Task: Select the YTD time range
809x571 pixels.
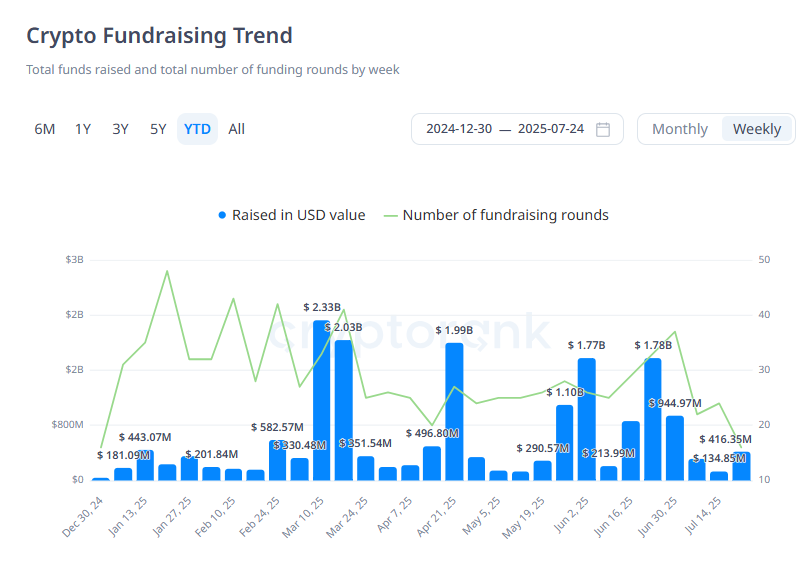Action: pyautogui.click(x=197, y=129)
